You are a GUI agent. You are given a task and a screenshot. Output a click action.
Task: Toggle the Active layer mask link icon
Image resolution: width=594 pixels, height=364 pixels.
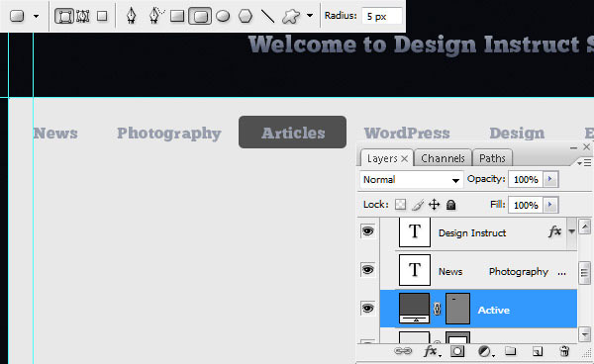click(438, 309)
